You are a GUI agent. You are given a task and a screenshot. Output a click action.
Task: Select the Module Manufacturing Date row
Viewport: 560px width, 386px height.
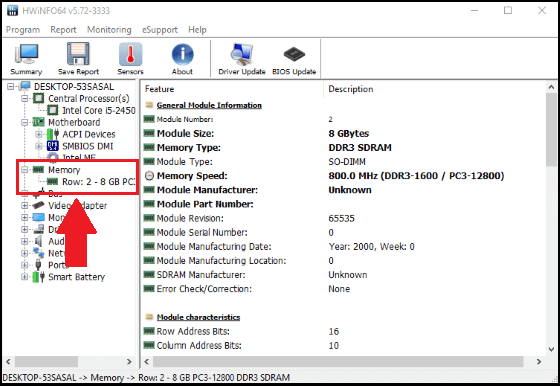click(x=344, y=247)
